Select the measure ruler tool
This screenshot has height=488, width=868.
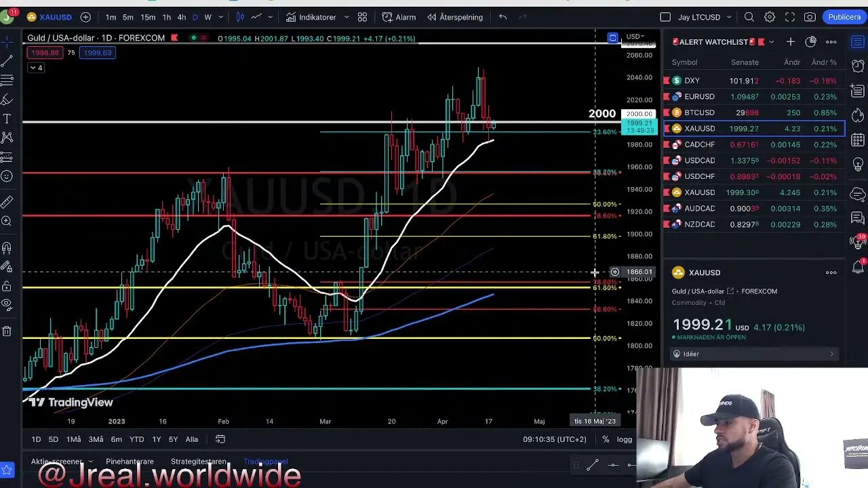point(7,201)
